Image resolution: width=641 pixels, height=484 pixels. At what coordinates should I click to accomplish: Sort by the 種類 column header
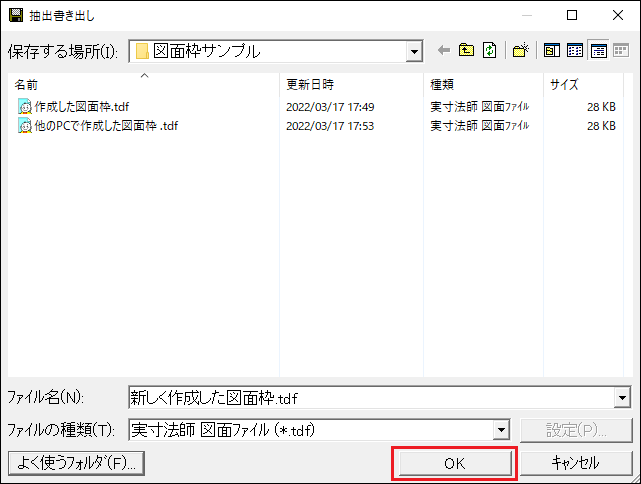(483, 85)
